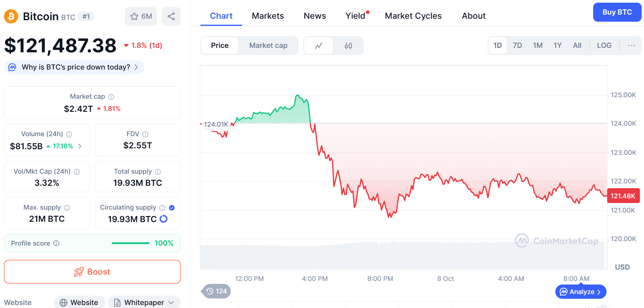Image resolution: width=644 pixels, height=308 pixels.
Task: Switch to the line chart icon
Action: tap(319, 46)
